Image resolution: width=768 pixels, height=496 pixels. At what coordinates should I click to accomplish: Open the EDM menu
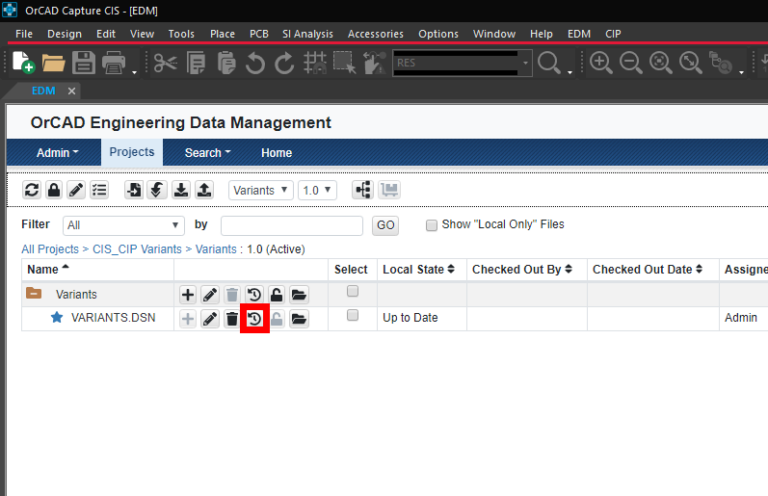click(579, 34)
